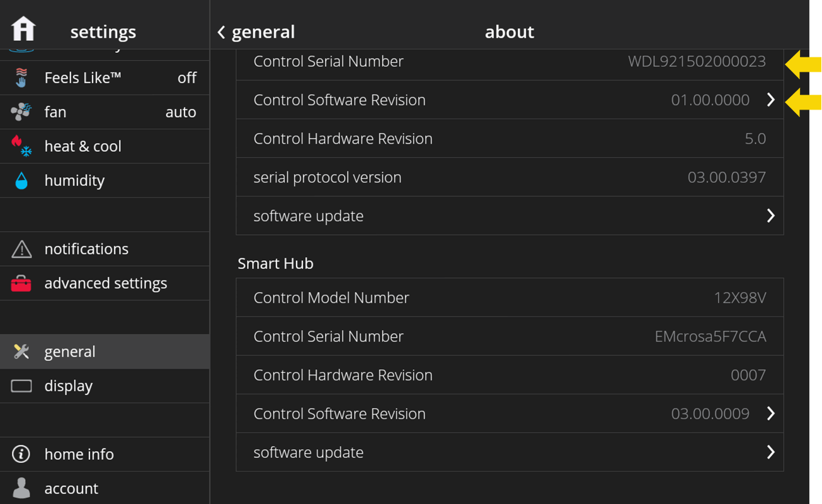Open Smart Hub software update row
This screenshot has height=504, width=822.
tap(509, 452)
